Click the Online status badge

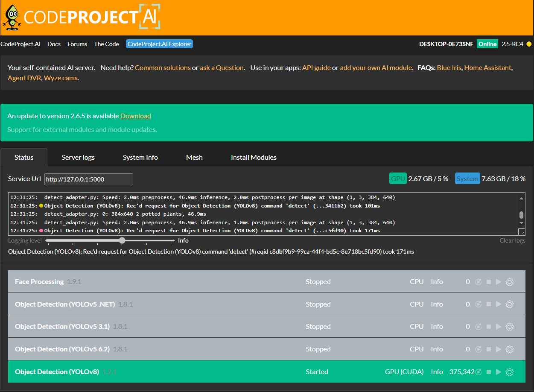487,44
